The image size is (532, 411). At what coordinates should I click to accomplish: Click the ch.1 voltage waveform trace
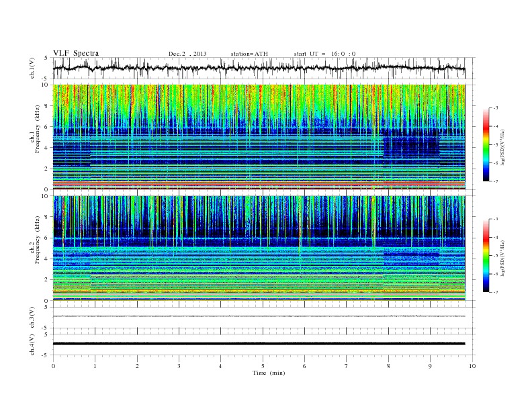[x=259, y=68]
